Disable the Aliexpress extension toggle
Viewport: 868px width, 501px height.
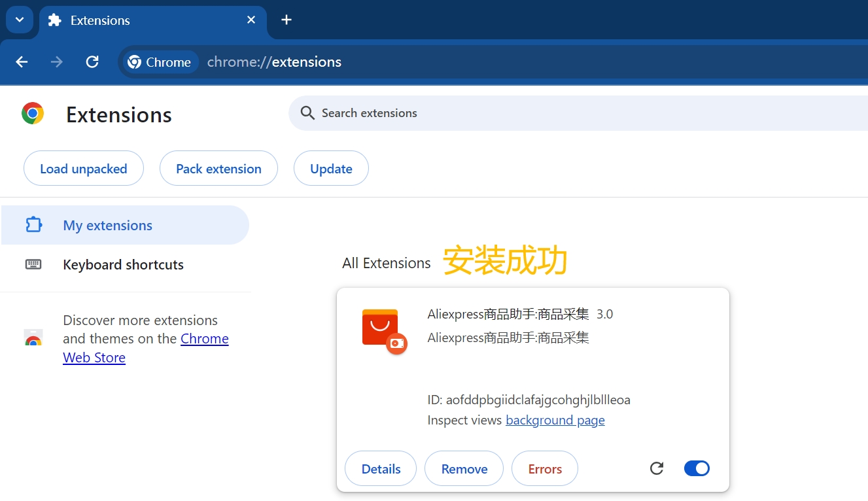[697, 468]
